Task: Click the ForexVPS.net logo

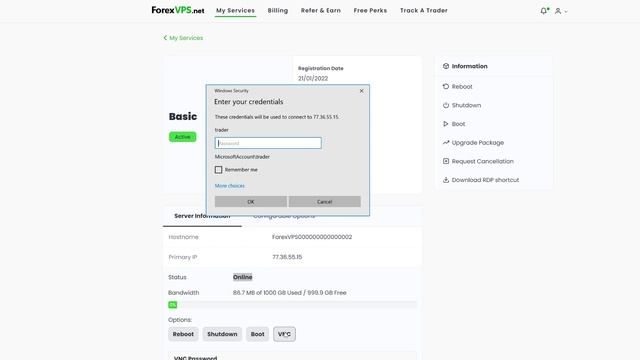Action: pyautogui.click(x=178, y=10)
